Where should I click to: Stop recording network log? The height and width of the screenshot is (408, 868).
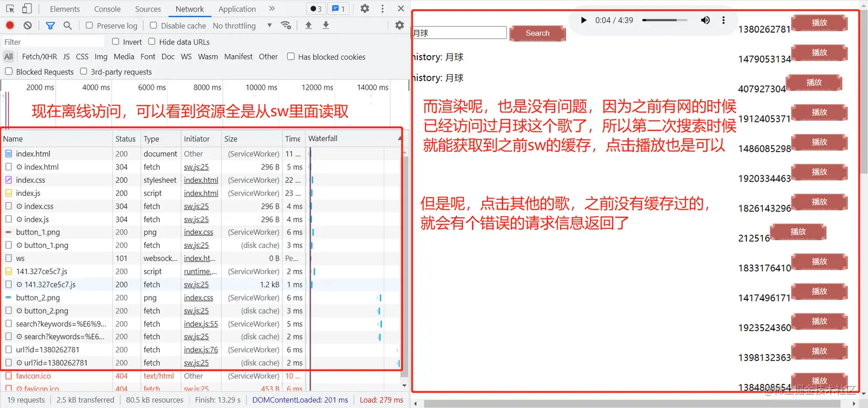click(10, 25)
